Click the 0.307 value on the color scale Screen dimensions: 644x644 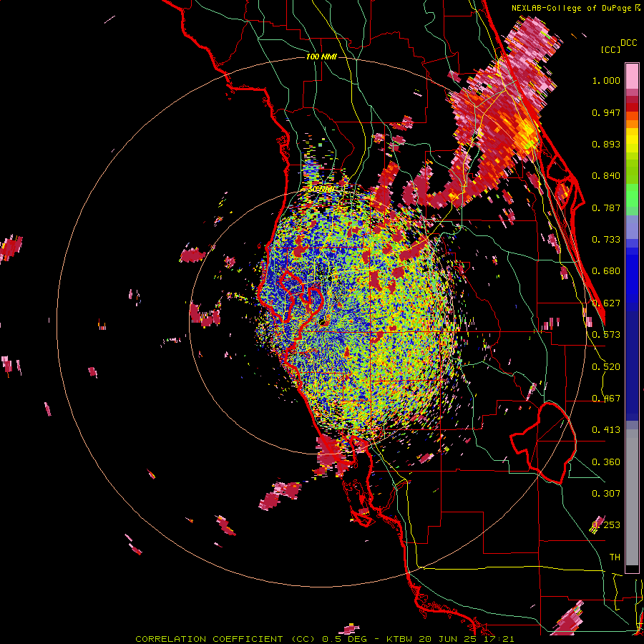point(606,494)
